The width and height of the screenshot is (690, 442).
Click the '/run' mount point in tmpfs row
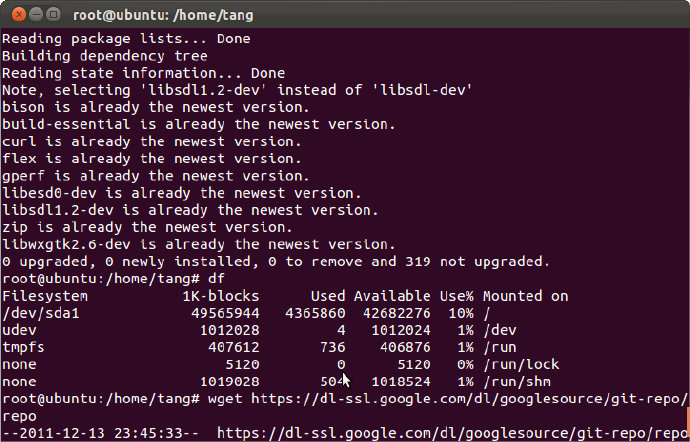500,348
